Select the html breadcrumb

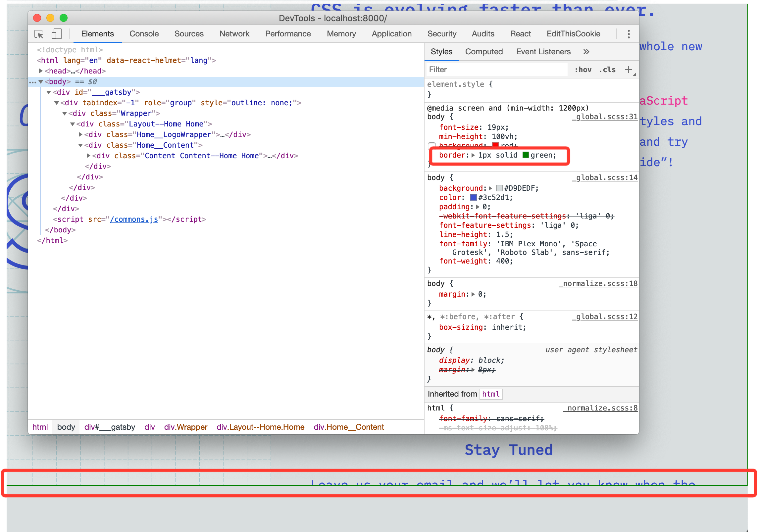click(x=40, y=427)
